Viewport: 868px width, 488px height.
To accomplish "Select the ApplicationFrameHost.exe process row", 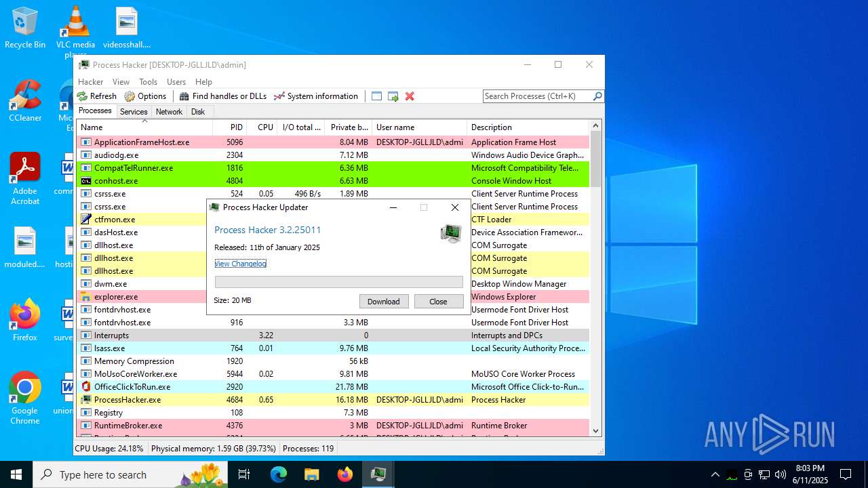I will pyautogui.click(x=333, y=142).
